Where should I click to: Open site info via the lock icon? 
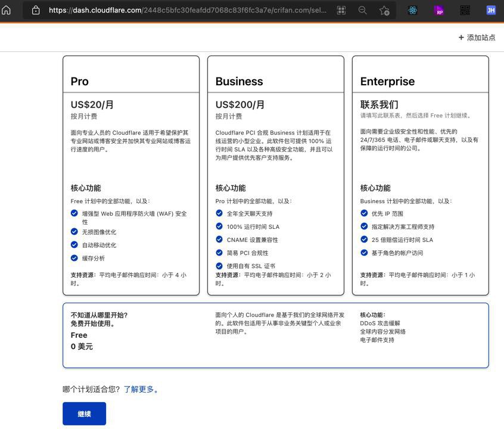pos(36,10)
